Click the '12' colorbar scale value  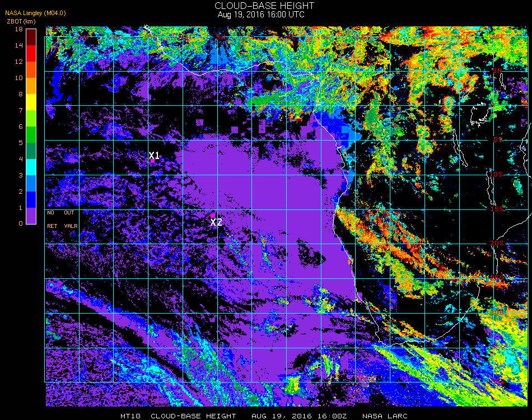(18, 62)
